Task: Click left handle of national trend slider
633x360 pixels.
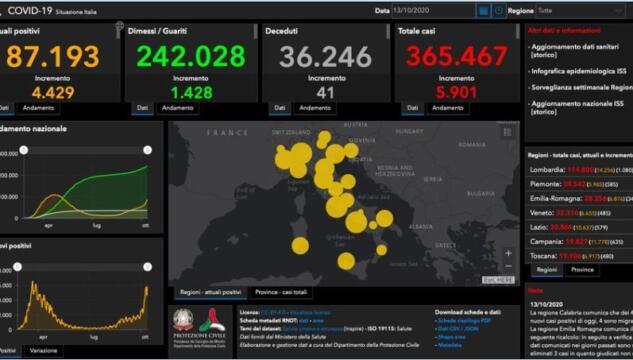Action: pos(24,150)
